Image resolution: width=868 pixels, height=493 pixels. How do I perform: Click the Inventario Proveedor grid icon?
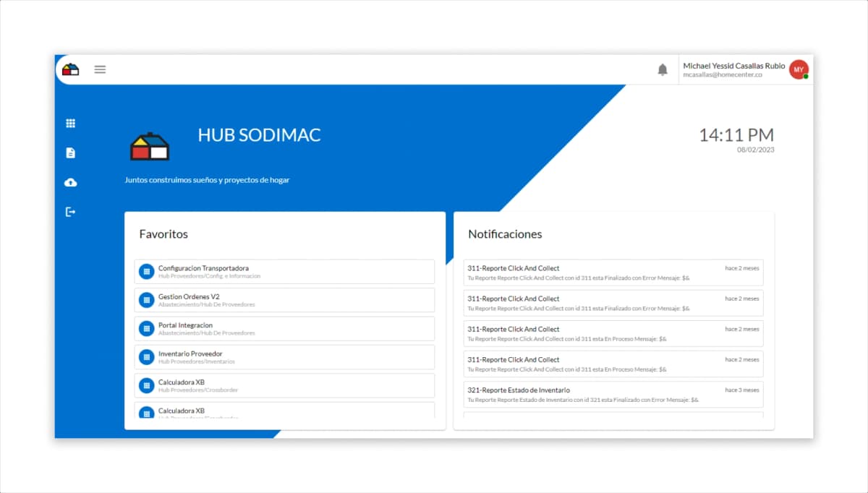[147, 357]
